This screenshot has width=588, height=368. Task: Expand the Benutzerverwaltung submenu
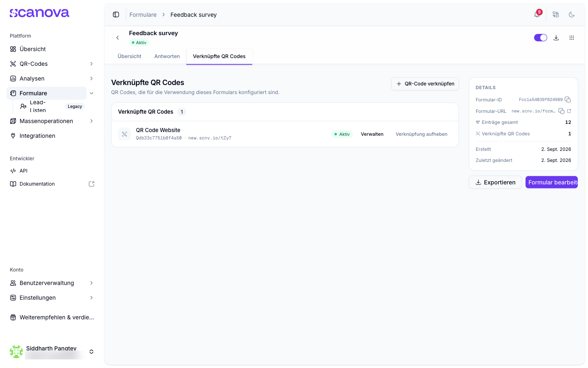click(91, 283)
